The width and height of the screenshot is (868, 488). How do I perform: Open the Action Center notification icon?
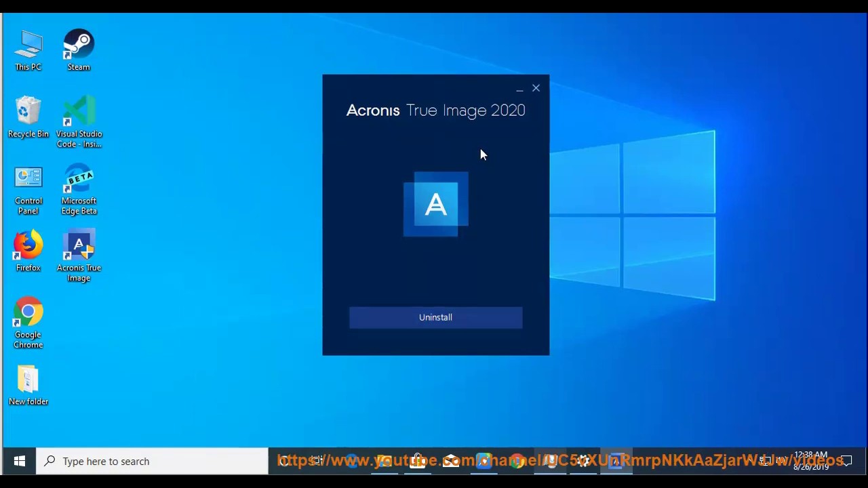coord(846,461)
